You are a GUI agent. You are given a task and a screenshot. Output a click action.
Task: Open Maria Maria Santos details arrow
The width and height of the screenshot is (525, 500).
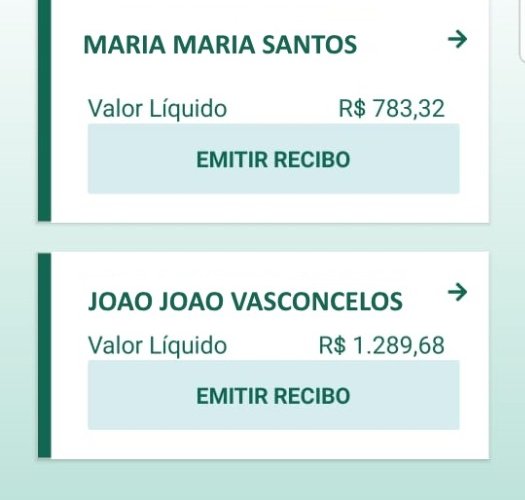(457, 40)
